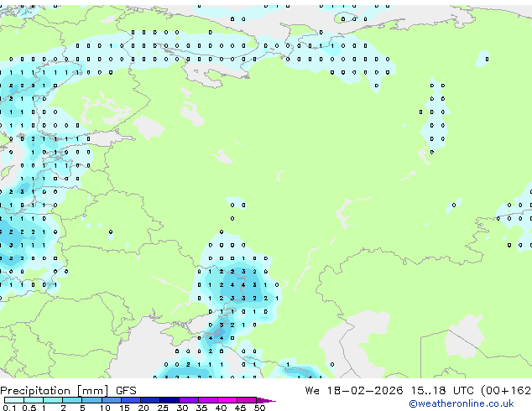
Task: Select the 10–15 mm legend color swatch
Action: coord(112,400)
